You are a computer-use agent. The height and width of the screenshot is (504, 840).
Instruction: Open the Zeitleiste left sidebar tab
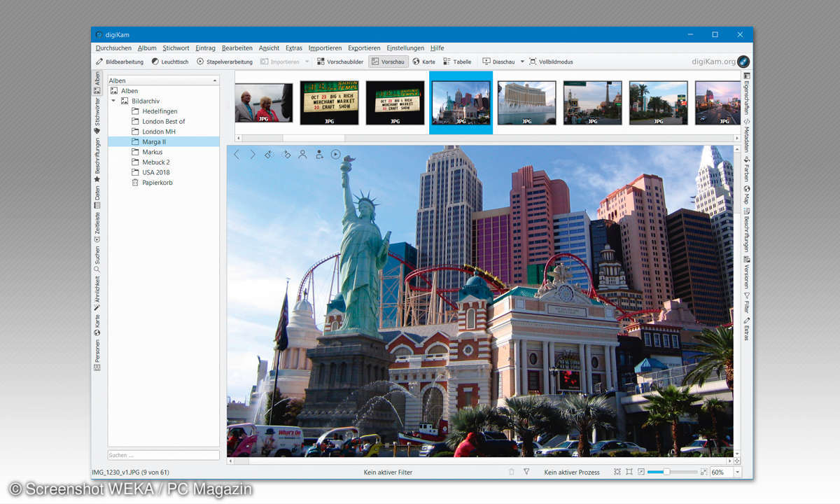click(97, 227)
